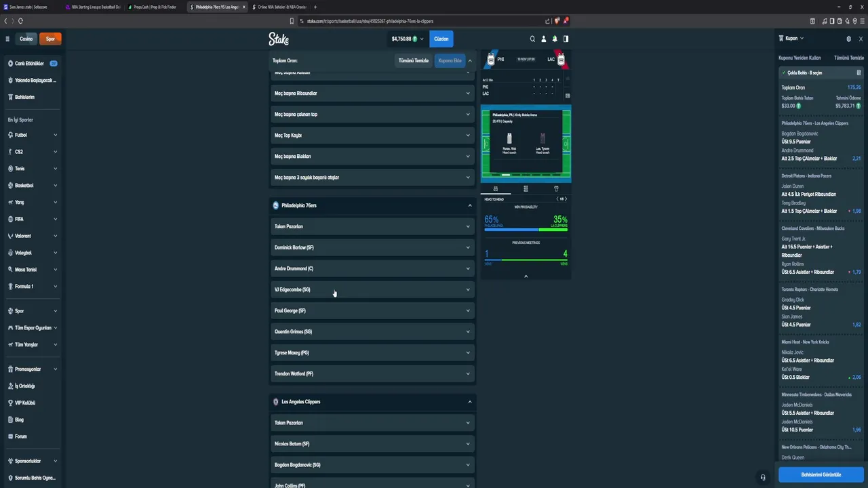Expand Dominick Barlow (SF) player props
The width and height of the screenshot is (868, 488).
pyautogui.click(x=372, y=247)
